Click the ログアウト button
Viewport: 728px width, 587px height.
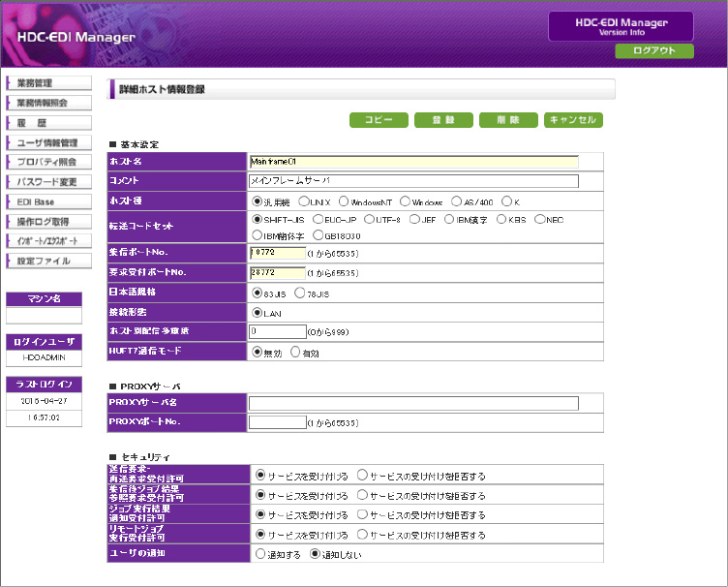coord(654,50)
